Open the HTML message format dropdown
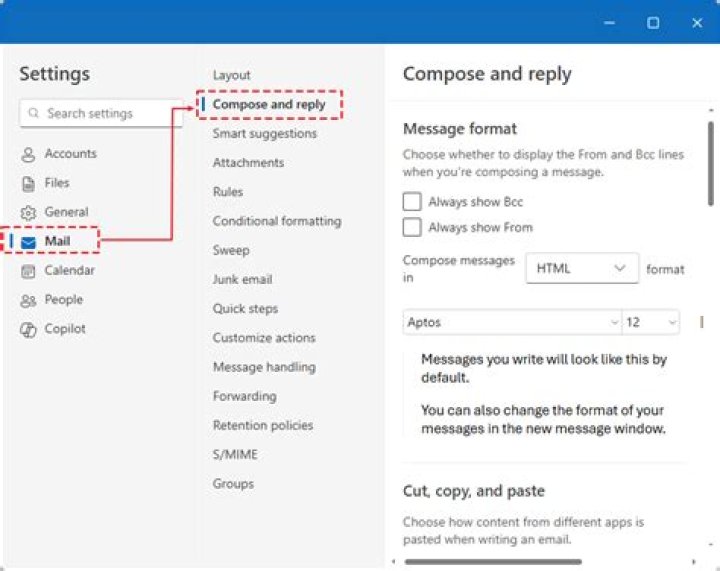Image resolution: width=720 pixels, height=571 pixels. coord(582,268)
